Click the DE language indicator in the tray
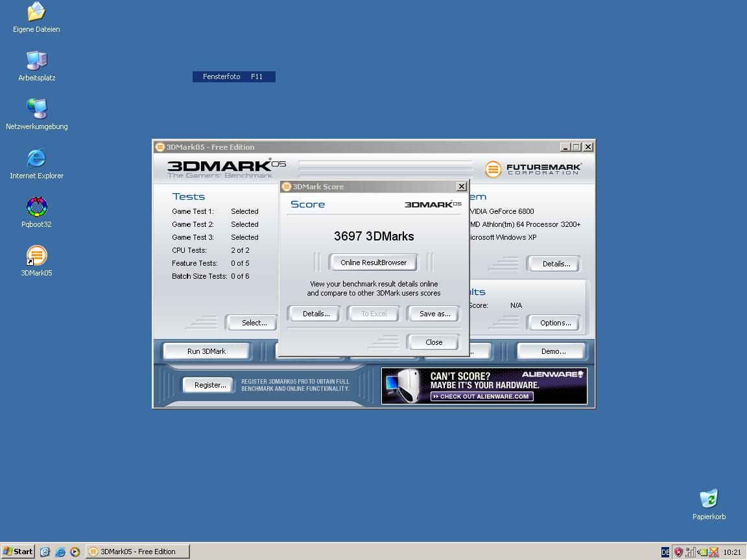This screenshot has width=747, height=560. tap(665, 552)
